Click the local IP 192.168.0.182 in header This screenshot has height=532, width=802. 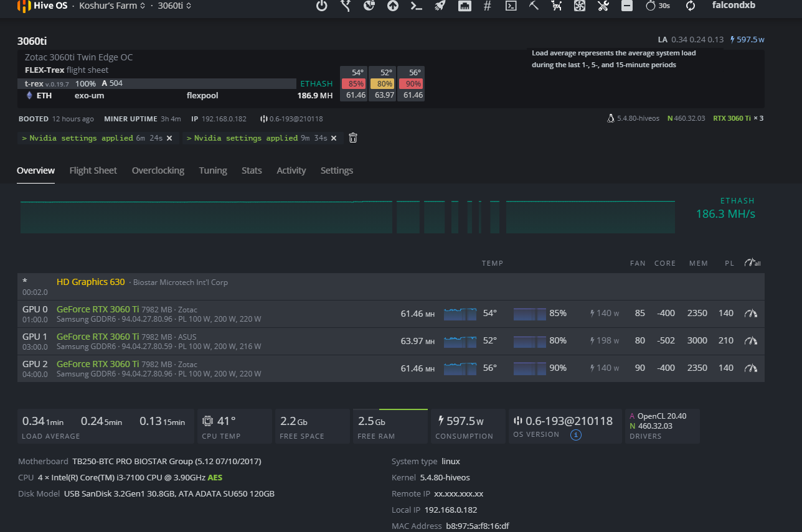(x=224, y=119)
